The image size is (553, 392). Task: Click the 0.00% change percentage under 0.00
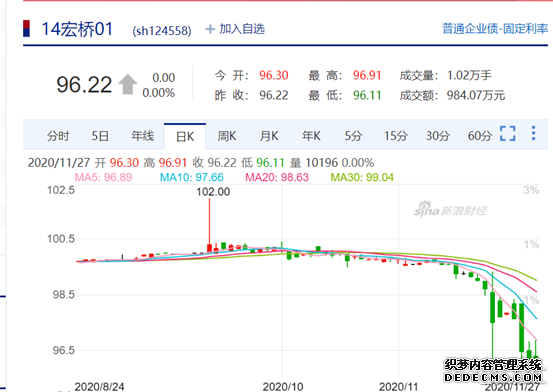(159, 93)
